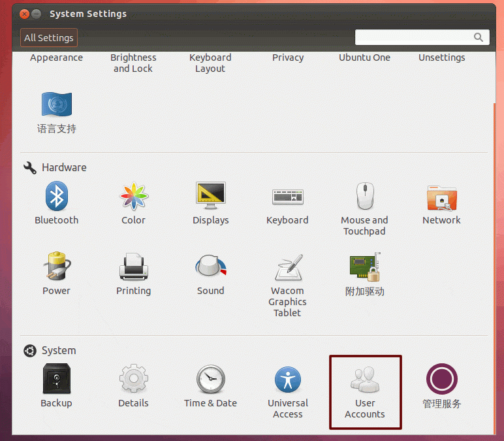This screenshot has height=441, width=504.
Task: Open Bluetooth settings icon
Action: click(x=57, y=196)
